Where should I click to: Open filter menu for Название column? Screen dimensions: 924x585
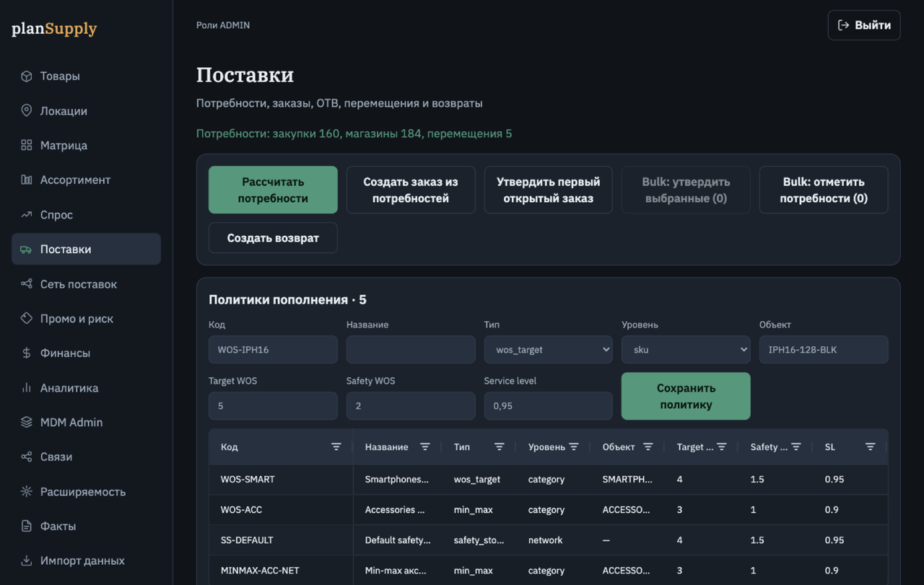pyautogui.click(x=425, y=447)
